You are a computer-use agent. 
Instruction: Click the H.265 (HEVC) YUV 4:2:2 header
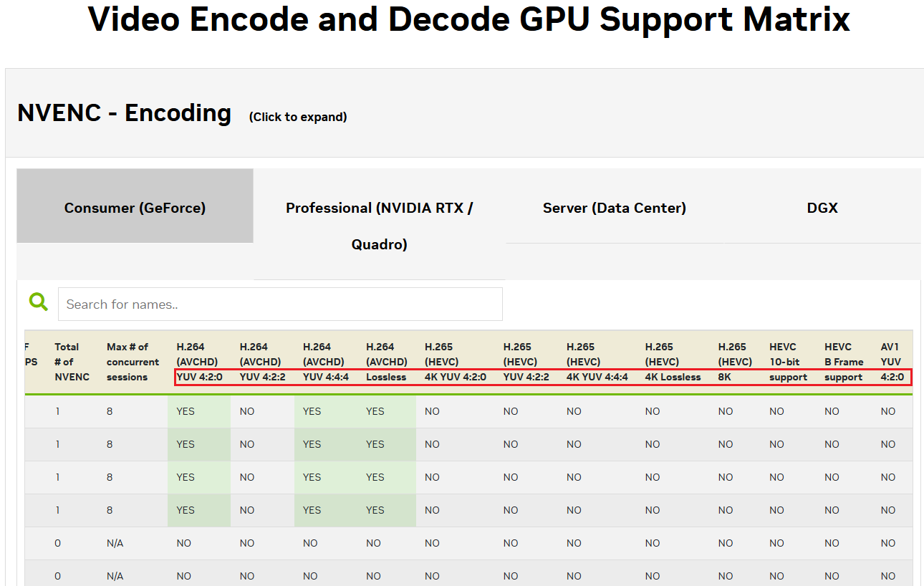point(526,362)
